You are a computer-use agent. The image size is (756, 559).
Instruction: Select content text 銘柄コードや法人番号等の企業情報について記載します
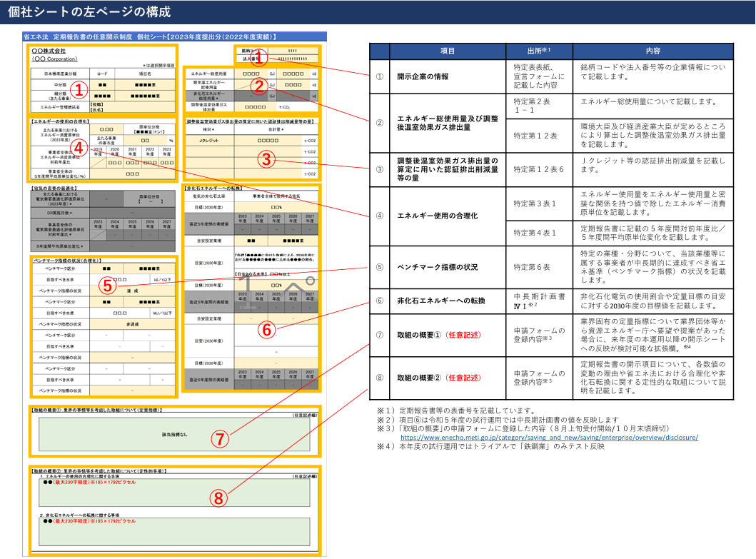coord(652,72)
